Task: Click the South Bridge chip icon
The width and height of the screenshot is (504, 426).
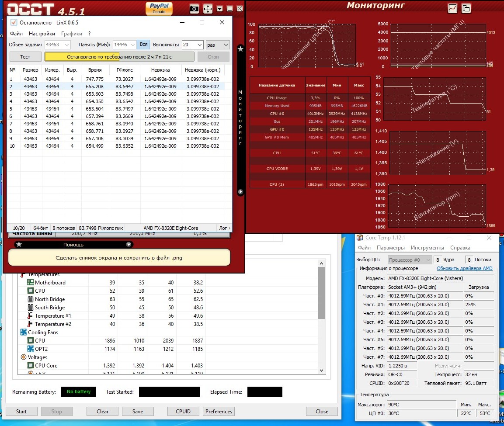Action: pyautogui.click(x=31, y=308)
